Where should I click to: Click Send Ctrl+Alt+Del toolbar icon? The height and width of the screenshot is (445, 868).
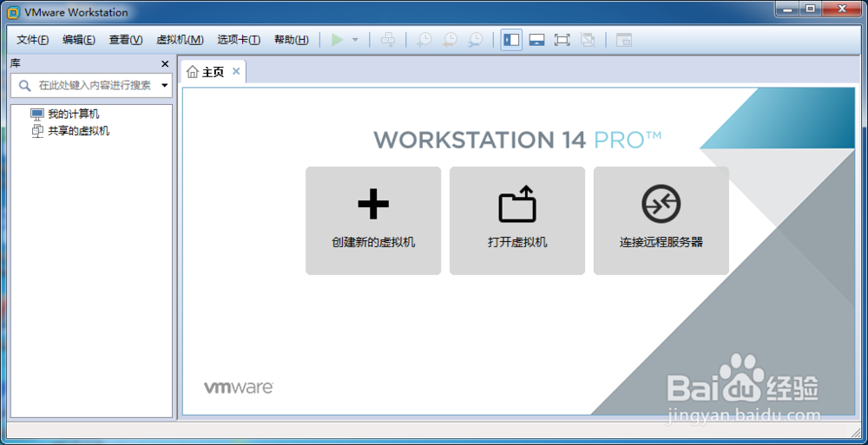388,40
